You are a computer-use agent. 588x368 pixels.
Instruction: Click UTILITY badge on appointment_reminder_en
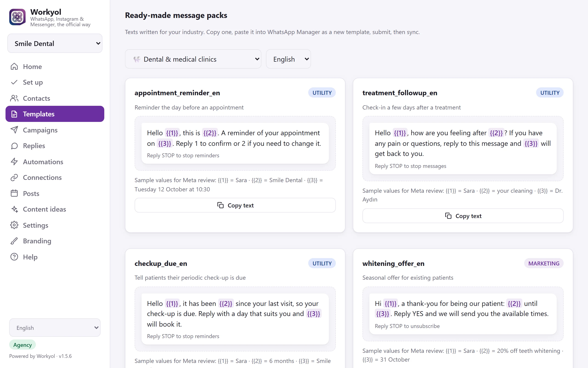point(322,93)
